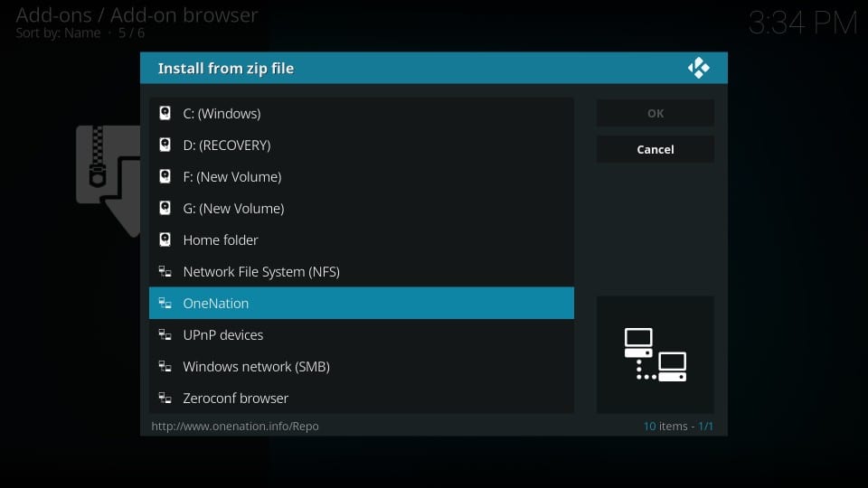Click the 3:34 PM clock
Screen dimensions: 868x488
[x=803, y=23]
